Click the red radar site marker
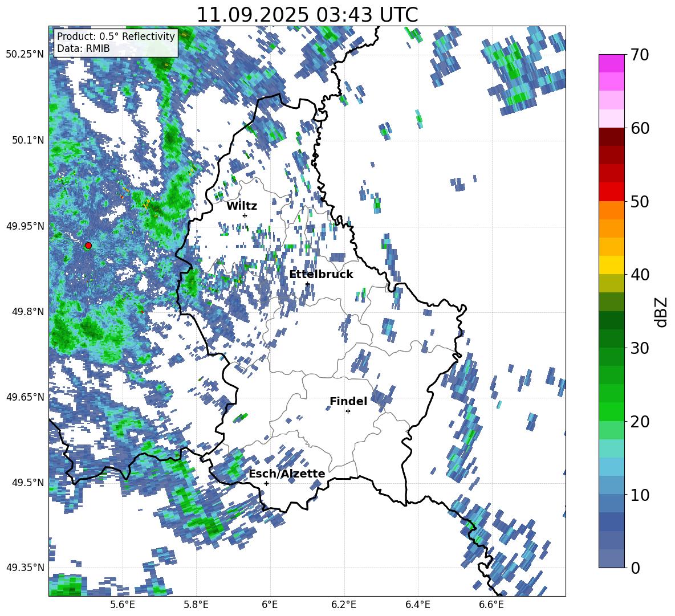Image resolution: width=675 pixels, height=616 pixels. pyautogui.click(x=88, y=246)
